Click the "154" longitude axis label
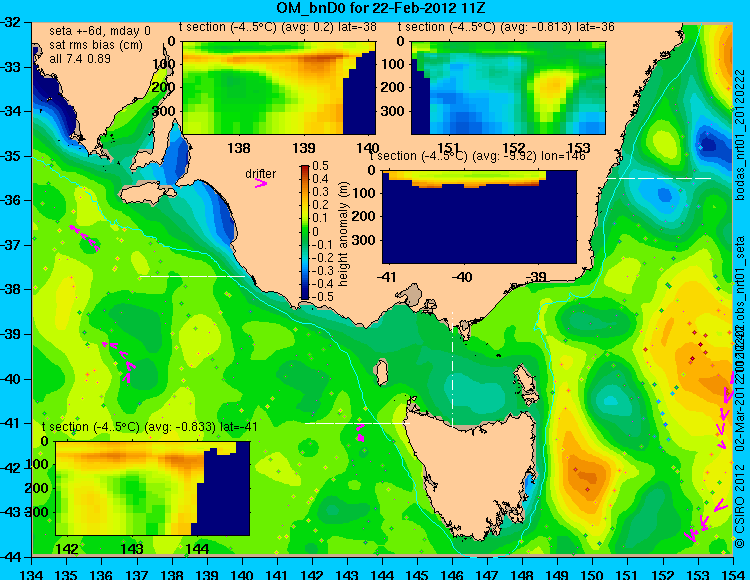The width and height of the screenshot is (750, 580). pos(732,574)
